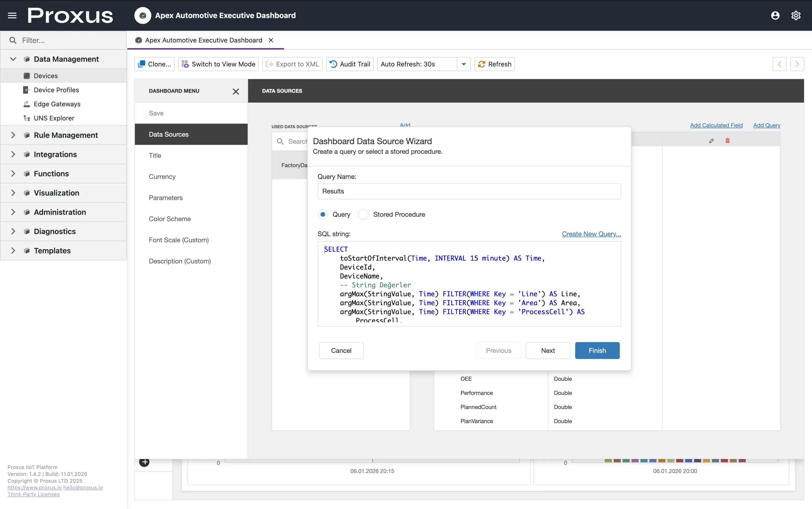Click the Create New Query link
This screenshot has height=509, width=812.
591,234
